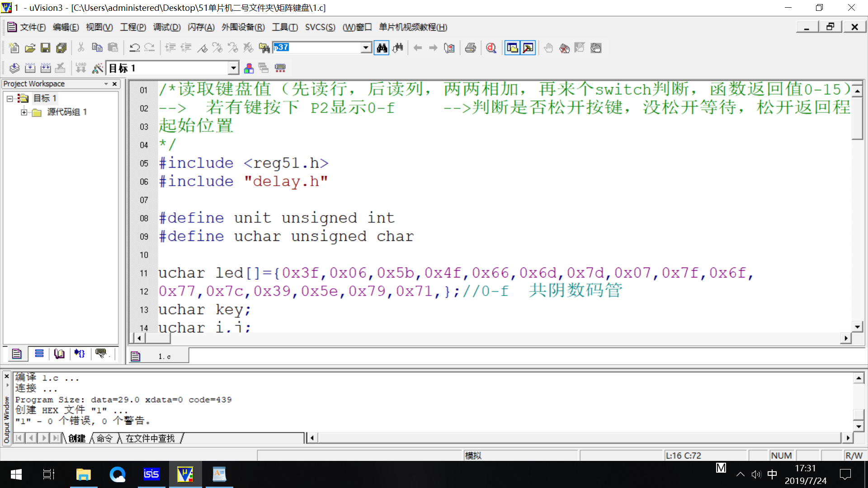
Task: Cut the selection with the scissors icon
Action: point(81,47)
